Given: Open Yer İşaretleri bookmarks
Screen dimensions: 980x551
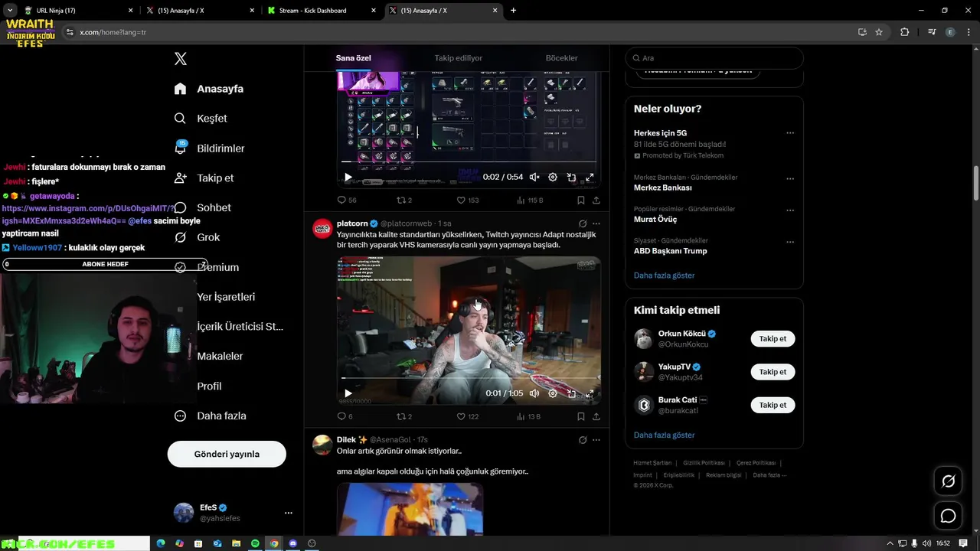Looking at the screenshot, I should [x=226, y=297].
